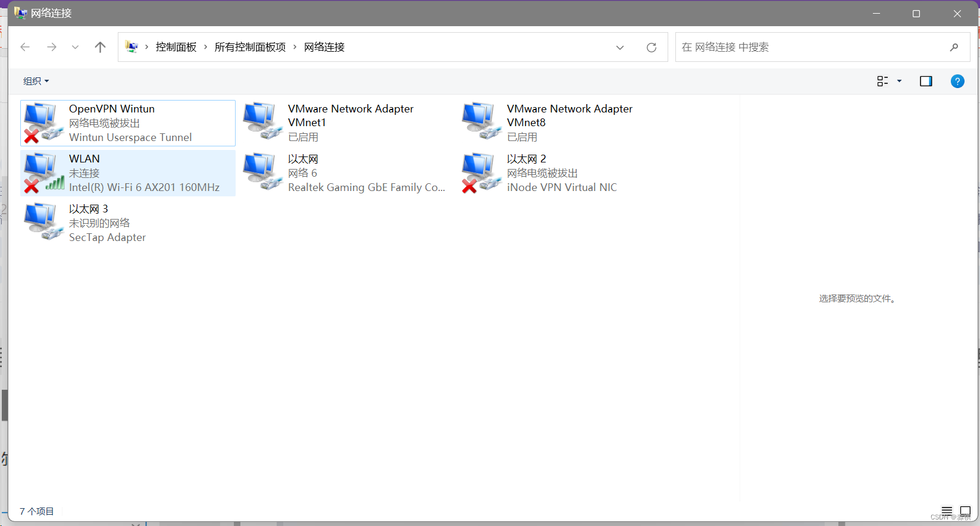Click the search magnifier icon
The height and width of the screenshot is (526, 980).
coord(954,47)
